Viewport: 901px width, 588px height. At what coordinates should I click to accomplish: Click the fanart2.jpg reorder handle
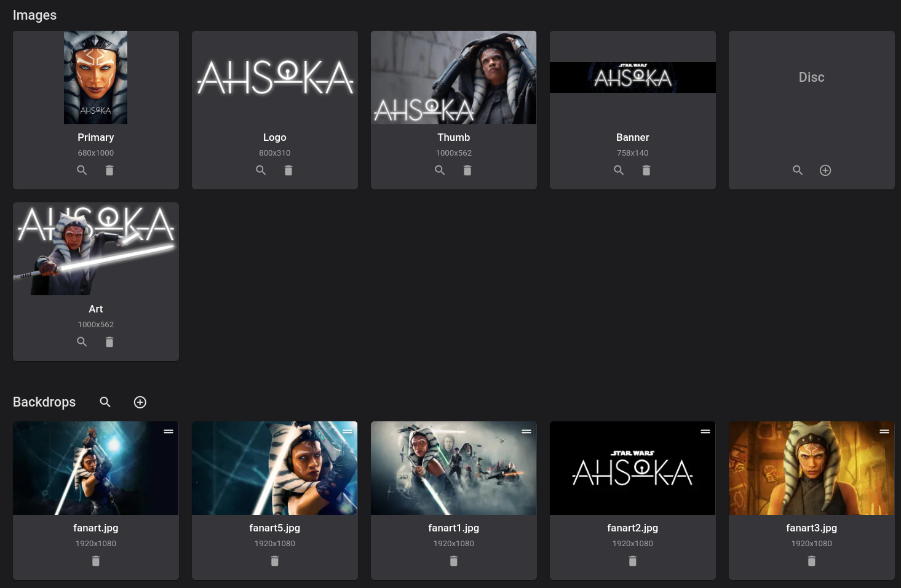(x=705, y=432)
